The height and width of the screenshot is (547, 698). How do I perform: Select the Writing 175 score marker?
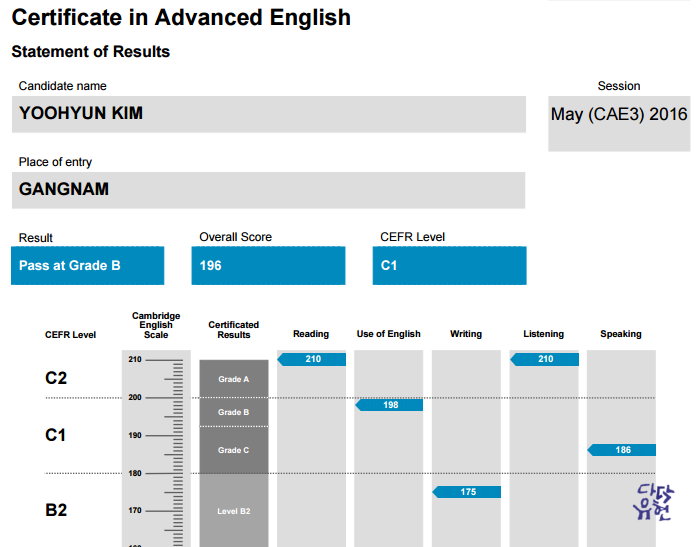pyautogui.click(x=467, y=492)
